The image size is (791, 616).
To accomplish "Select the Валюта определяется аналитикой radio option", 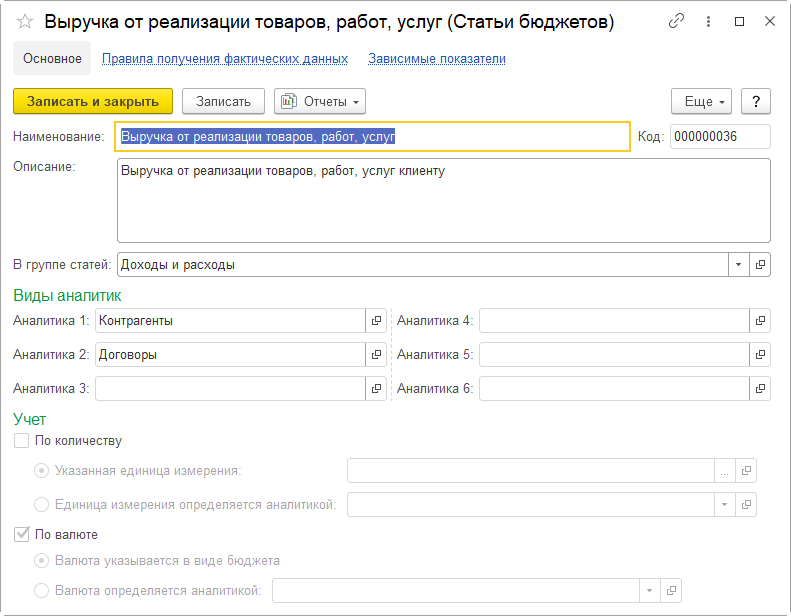I will point(42,591).
